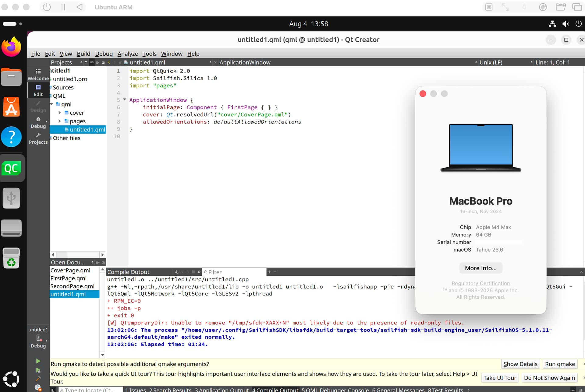Screen dimensions: 585x392
Task: Select Other files in project tree
Action: pos(66,138)
